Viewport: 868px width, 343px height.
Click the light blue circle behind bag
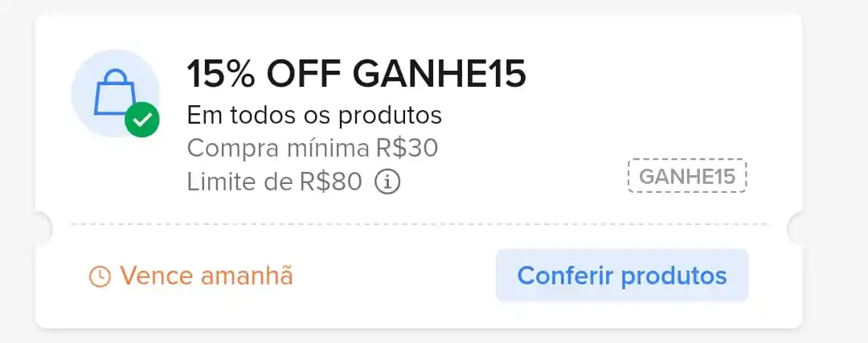115,93
